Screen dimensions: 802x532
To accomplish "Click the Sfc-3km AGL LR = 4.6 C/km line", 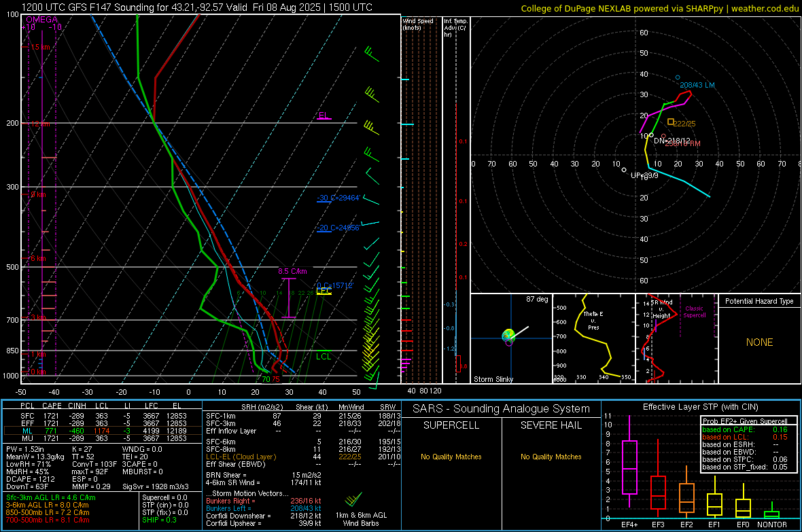I will click(51, 497).
